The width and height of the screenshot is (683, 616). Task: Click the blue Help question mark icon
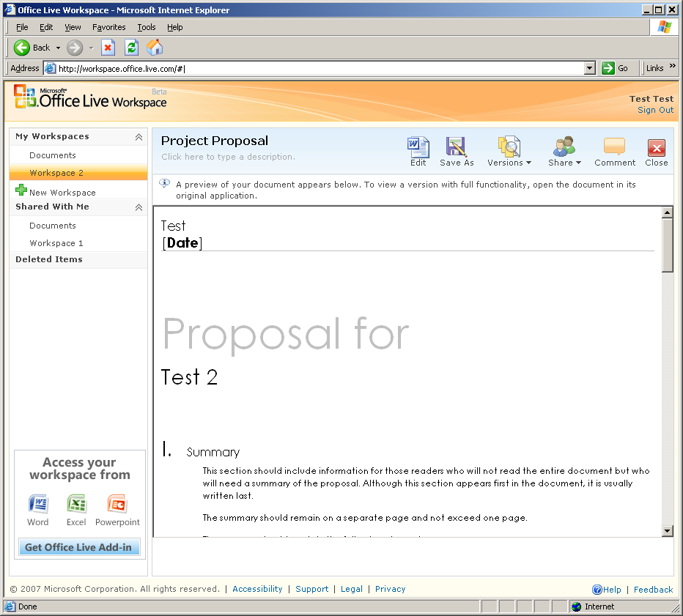coord(597,590)
